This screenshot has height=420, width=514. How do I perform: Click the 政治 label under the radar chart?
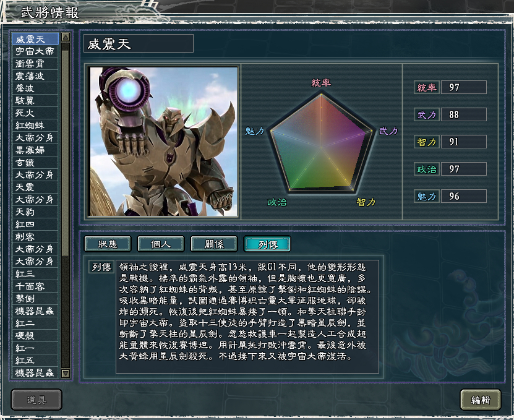(277, 202)
